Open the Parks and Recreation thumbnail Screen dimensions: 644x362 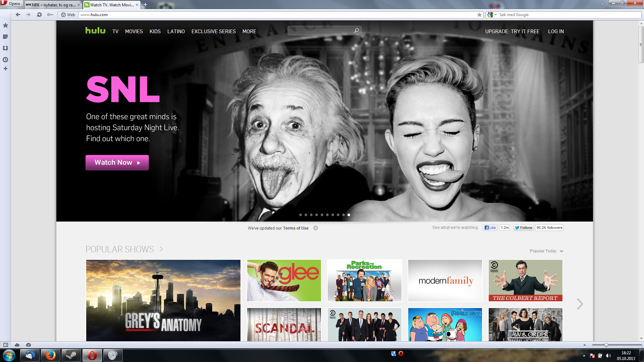[x=365, y=281]
